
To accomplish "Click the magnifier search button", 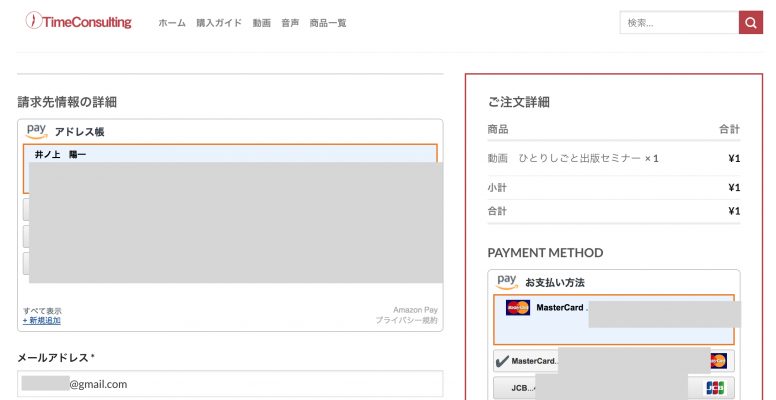I will pos(750,22).
